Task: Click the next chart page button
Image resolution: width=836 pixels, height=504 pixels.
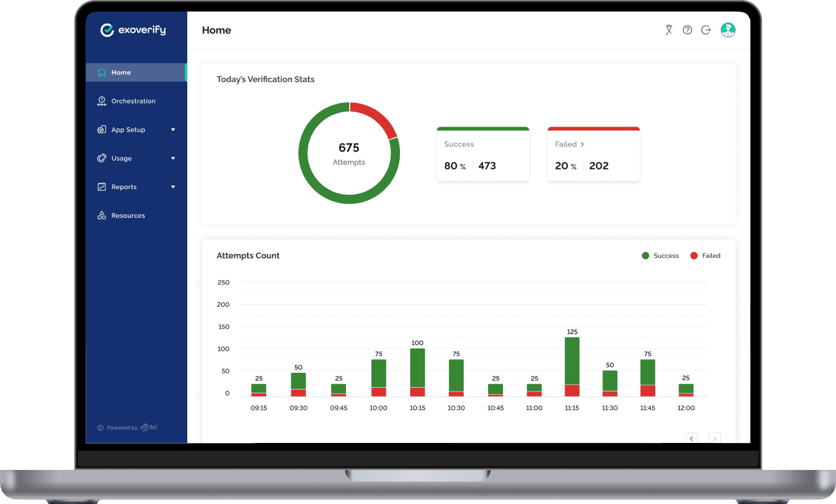Action: (x=714, y=438)
